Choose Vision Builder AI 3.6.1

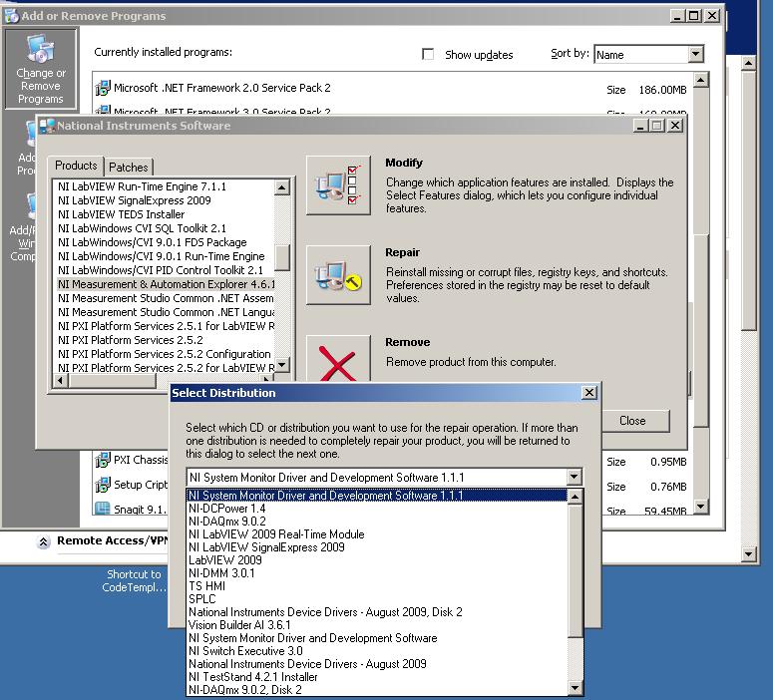[377, 625]
